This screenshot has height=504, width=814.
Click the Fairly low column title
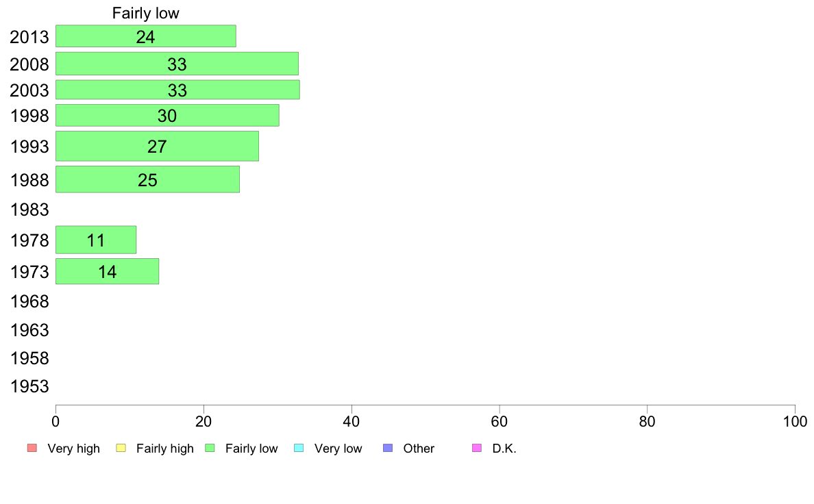(146, 13)
